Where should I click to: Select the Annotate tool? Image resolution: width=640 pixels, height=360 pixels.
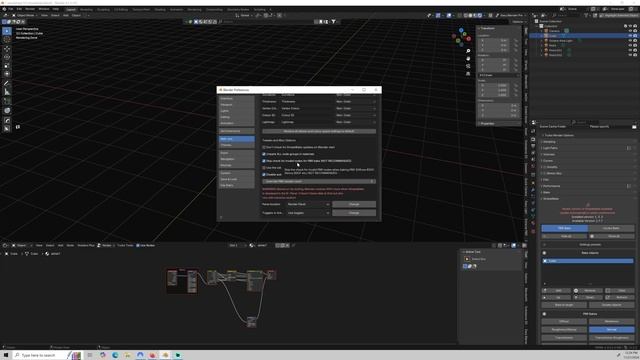7,83
